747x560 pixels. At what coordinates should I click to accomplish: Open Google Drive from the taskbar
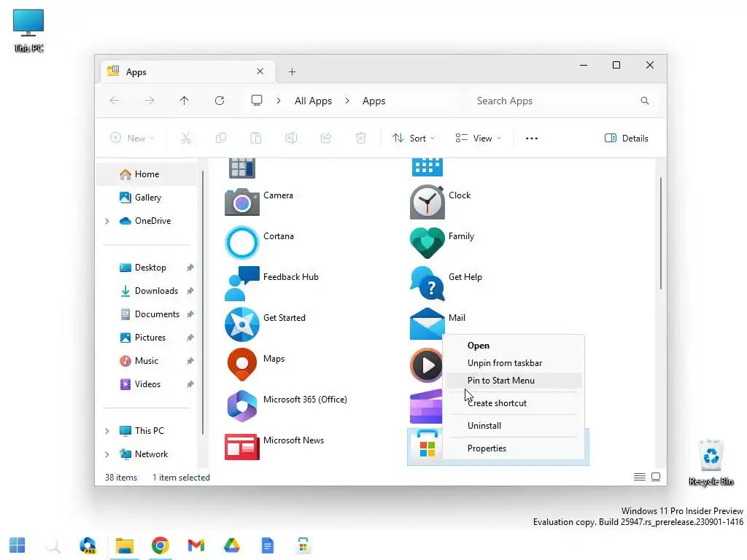click(231, 545)
